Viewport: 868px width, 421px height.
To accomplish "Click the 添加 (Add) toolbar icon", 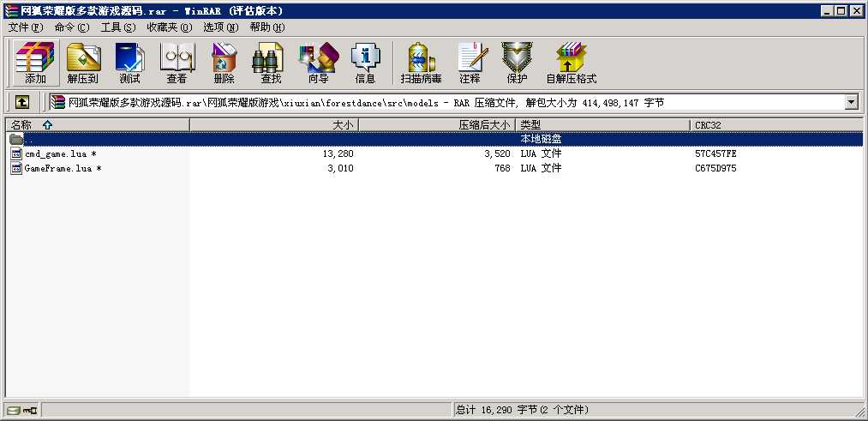I will coord(35,63).
